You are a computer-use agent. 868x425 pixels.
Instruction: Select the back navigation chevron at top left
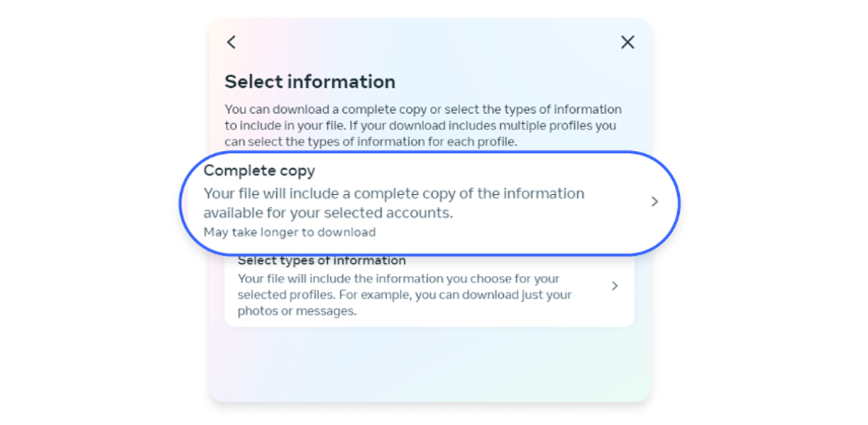[x=231, y=42]
